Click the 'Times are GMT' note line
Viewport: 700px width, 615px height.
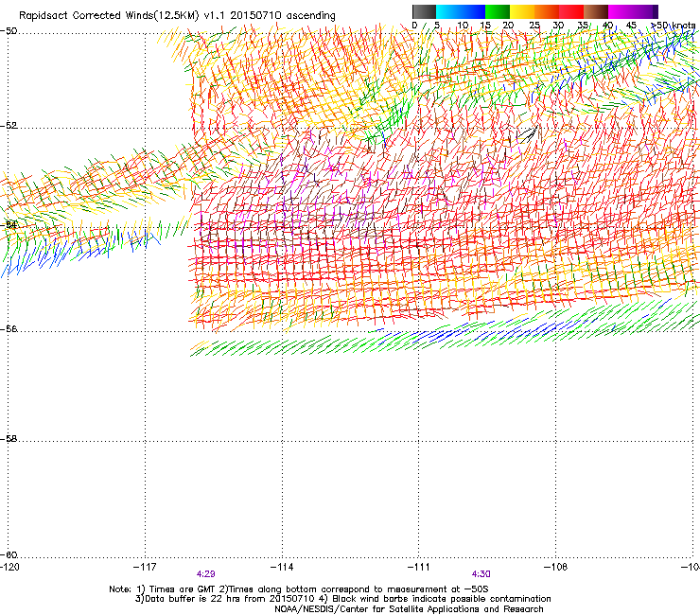click(299, 589)
